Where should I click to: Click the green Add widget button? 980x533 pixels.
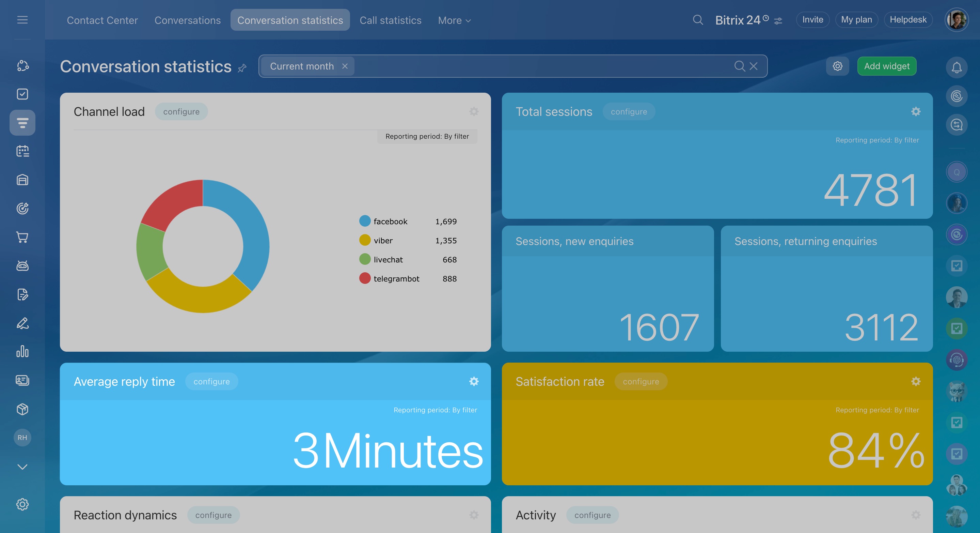tap(886, 66)
